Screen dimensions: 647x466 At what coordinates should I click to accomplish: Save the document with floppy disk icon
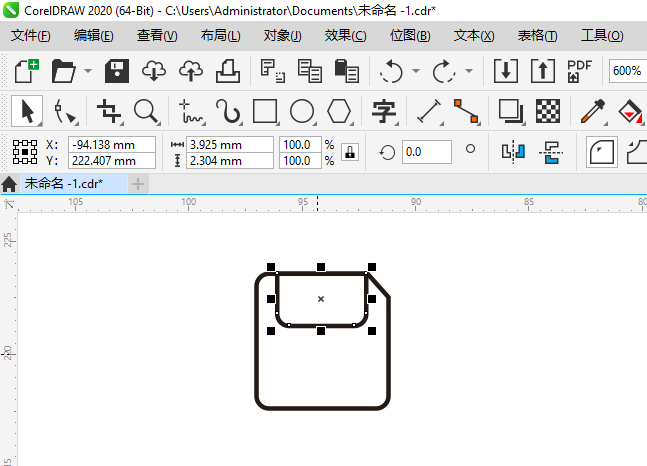click(117, 71)
